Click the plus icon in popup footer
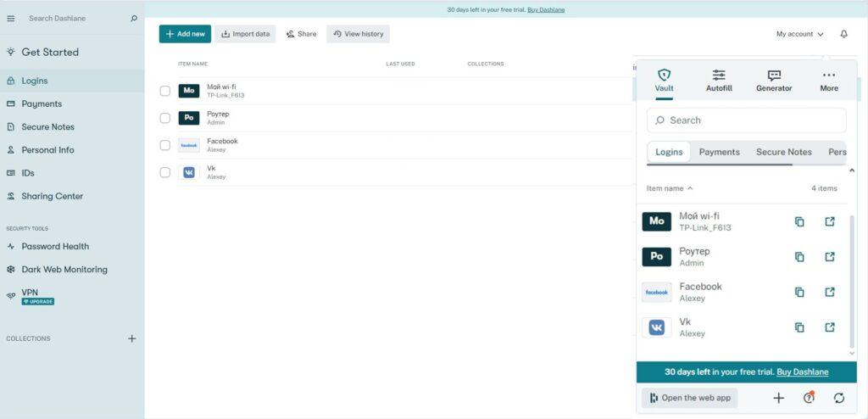The height and width of the screenshot is (419, 868). click(778, 398)
